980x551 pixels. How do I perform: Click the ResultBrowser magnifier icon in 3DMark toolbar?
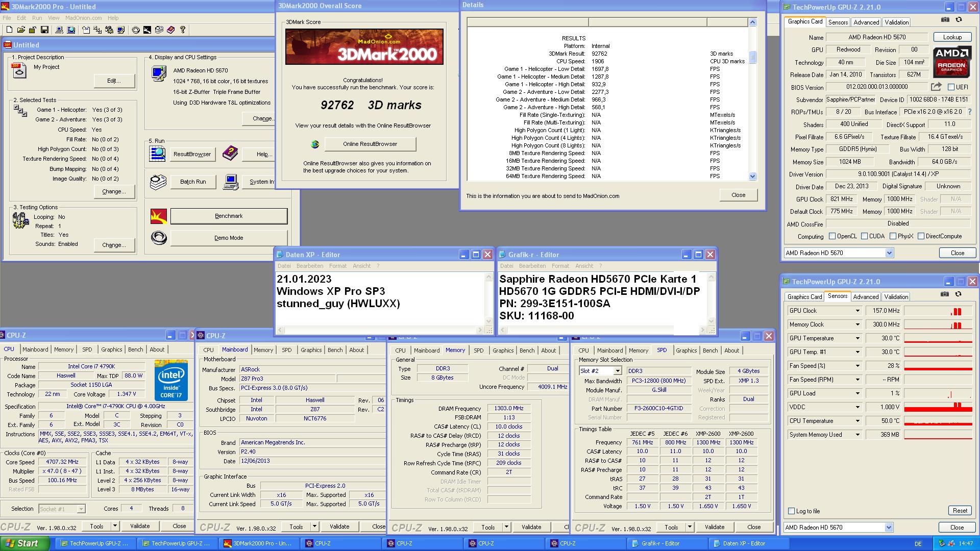71,30
